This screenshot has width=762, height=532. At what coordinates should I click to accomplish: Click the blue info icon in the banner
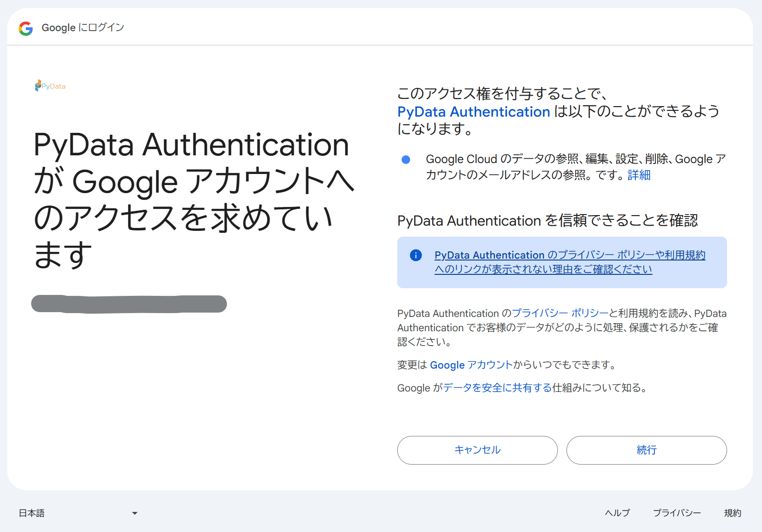coord(415,255)
